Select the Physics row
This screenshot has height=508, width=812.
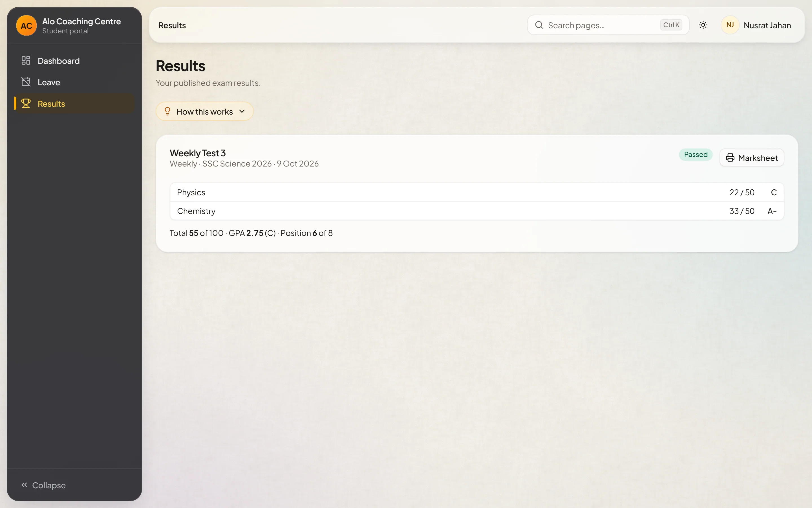pyautogui.click(x=477, y=192)
